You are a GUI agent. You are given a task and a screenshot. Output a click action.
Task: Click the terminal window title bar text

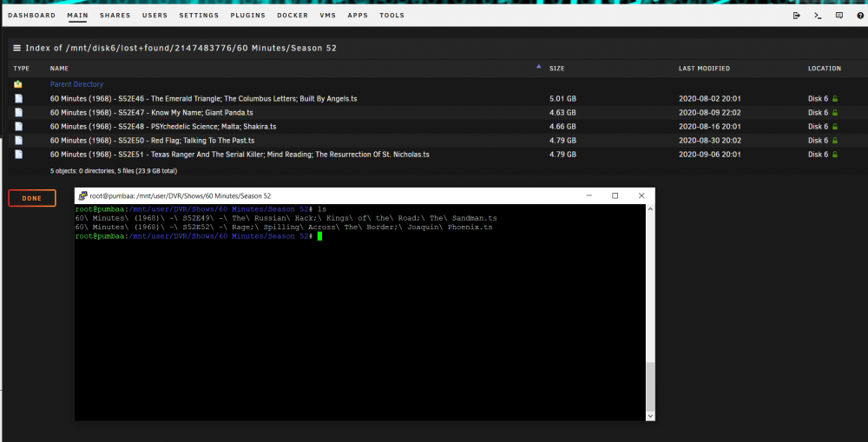[x=180, y=196]
